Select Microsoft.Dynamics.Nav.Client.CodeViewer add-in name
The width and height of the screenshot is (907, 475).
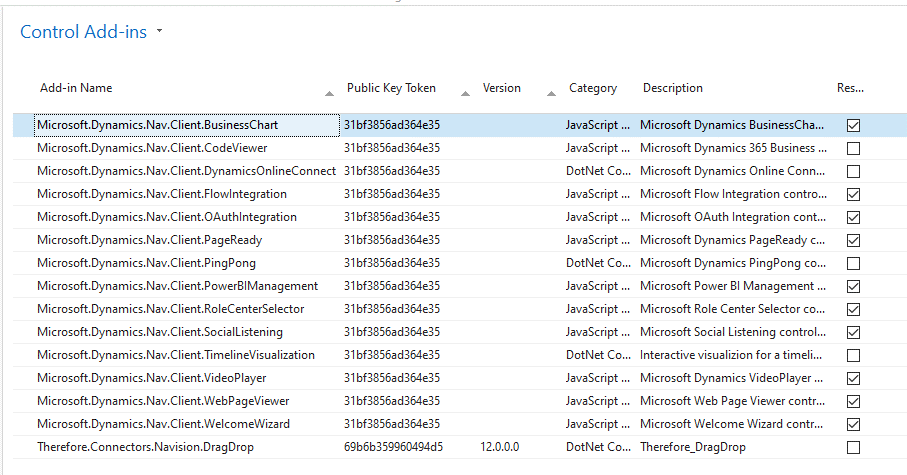click(152, 148)
